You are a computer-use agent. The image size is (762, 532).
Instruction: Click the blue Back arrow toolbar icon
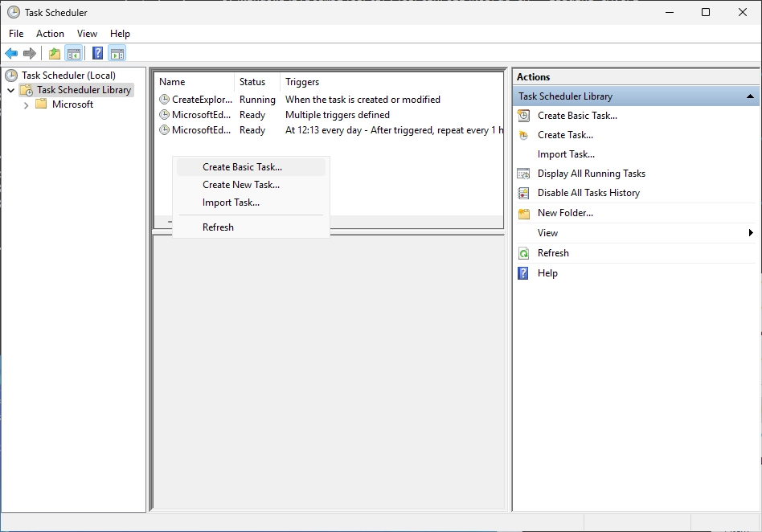11,54
